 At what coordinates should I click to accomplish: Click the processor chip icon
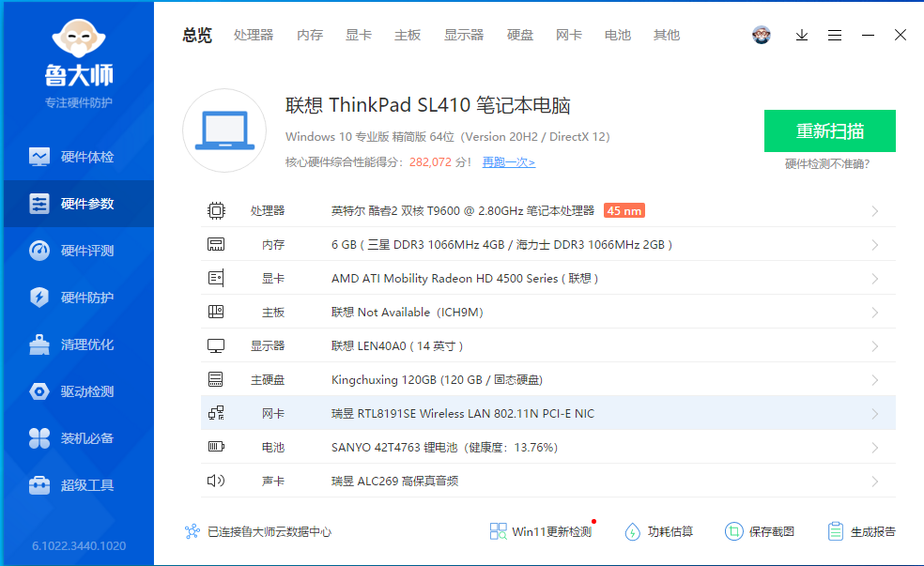coord(216,211)
